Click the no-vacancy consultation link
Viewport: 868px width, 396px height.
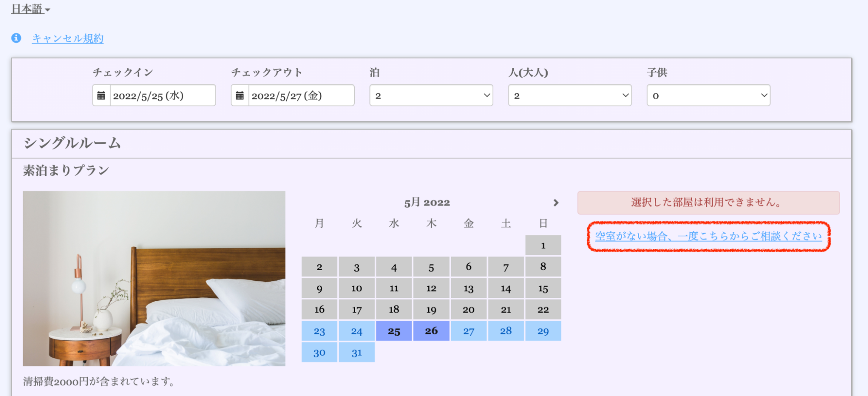(708, 236)
